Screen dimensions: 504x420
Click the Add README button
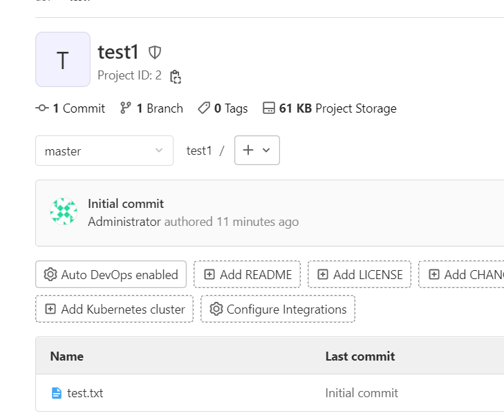tap(248, 274)
